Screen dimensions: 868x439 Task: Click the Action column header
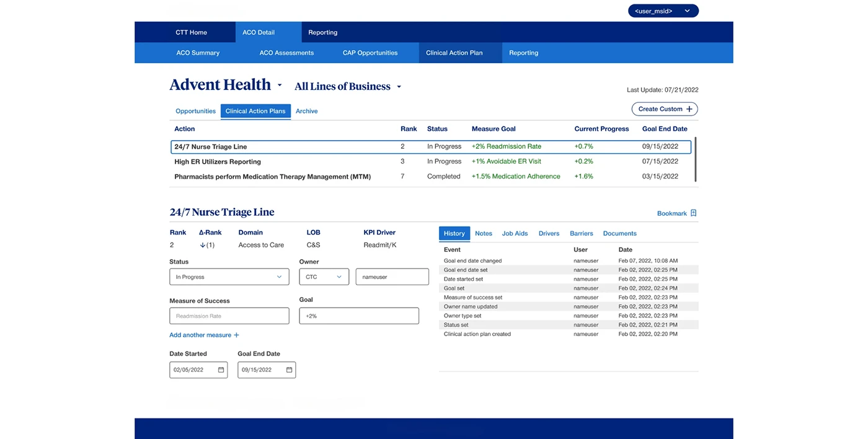point(185,129)
